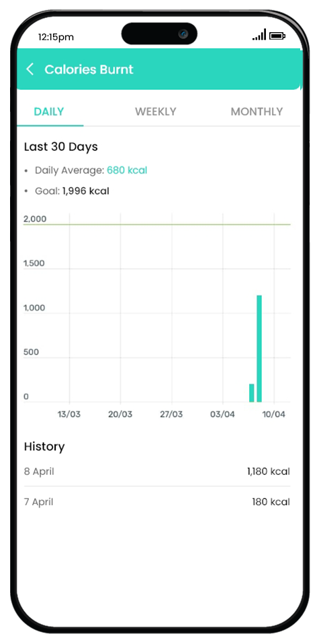Screen dimensions: 319x644
Task: Tap the Last 30 Days heading
Action: pos(61,147)
